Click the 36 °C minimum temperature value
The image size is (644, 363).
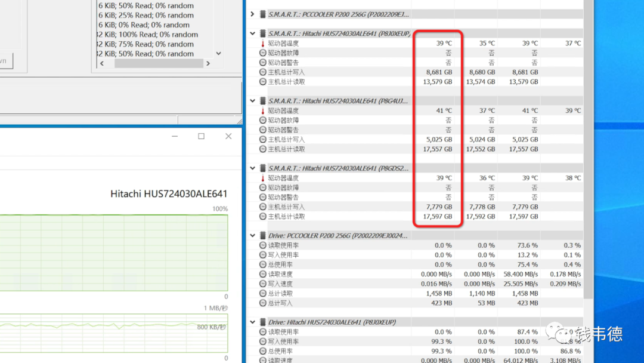click(x=487, y=178)
